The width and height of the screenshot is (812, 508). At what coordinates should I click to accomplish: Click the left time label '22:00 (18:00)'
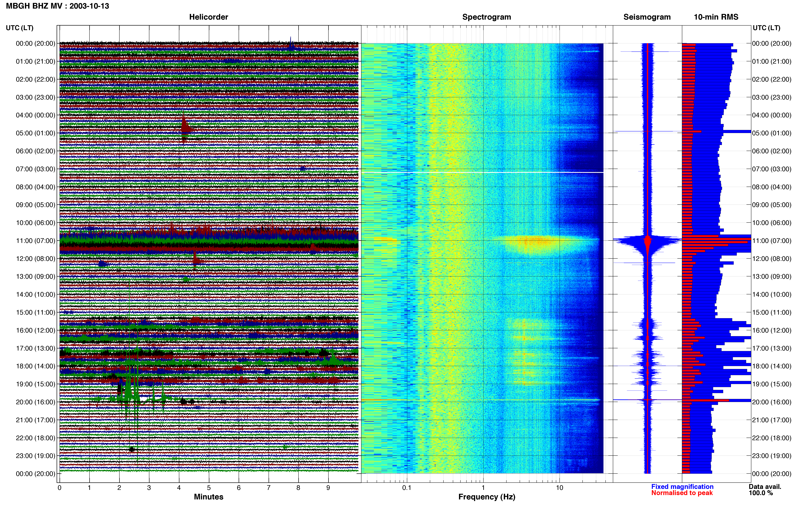tap(36, 438)
